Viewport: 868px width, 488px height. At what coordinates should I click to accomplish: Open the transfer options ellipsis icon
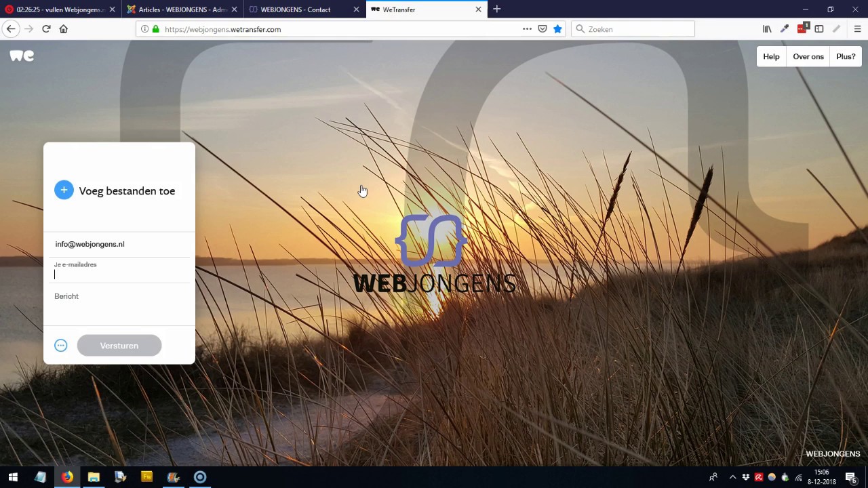61,346
